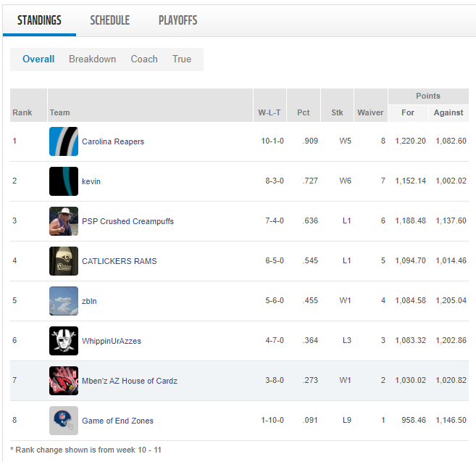This screenshot has height=462, width=476.
Task: Sort standings by Pct column header
Action: [x=304, y=112]
